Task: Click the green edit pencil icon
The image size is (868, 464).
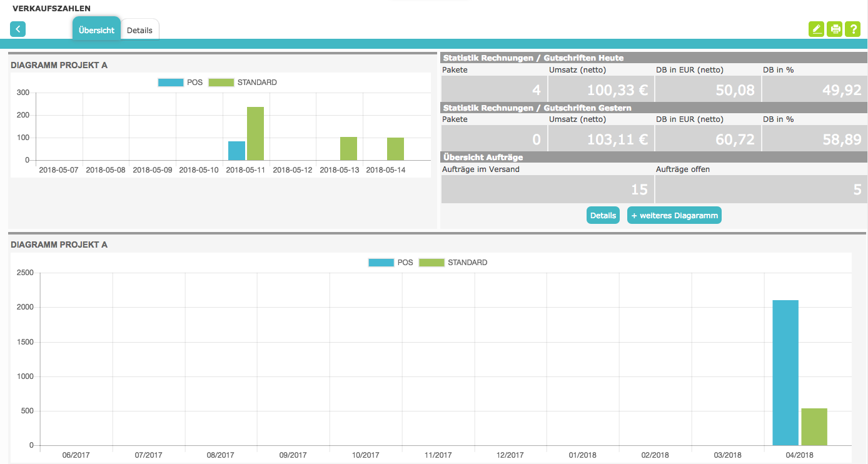Action: (816, 29)
